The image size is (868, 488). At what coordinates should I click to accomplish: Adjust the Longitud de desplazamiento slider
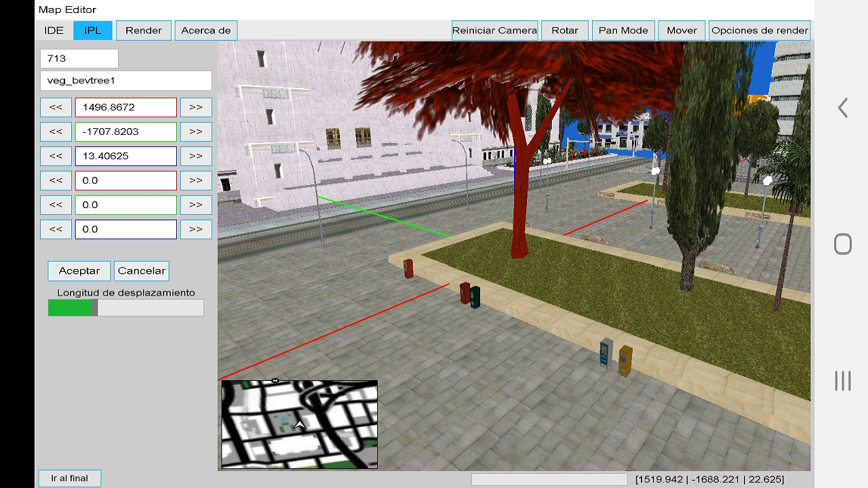pos(125,308)
